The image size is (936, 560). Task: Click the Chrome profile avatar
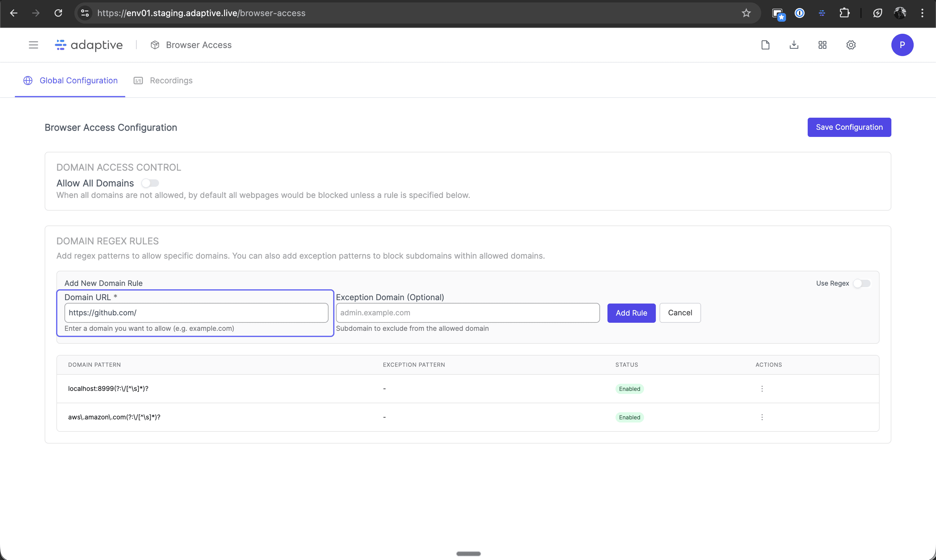coord(900,13)
